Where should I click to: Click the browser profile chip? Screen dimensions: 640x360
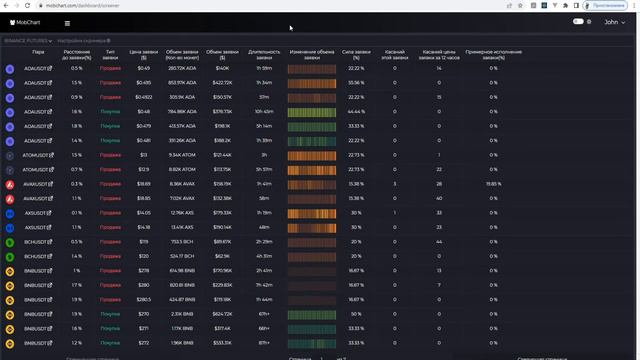(605, 6)
